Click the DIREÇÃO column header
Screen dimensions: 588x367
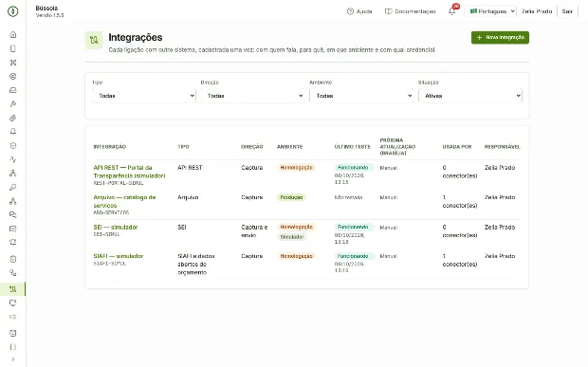coord(252,147)
